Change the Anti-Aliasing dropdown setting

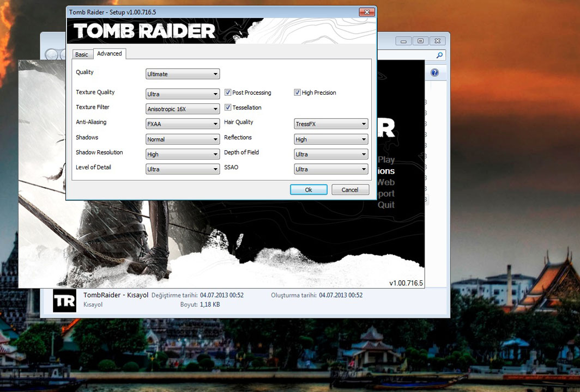pos(183,124)
